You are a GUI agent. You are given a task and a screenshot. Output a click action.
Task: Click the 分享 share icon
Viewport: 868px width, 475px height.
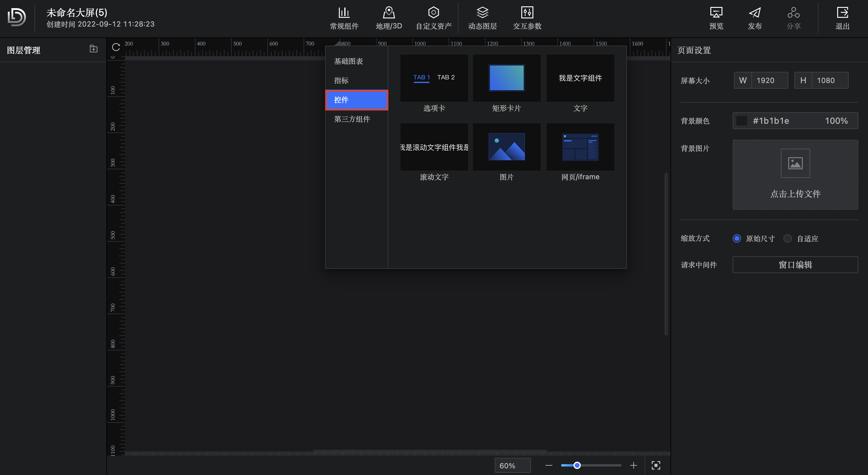click(793, 18)
